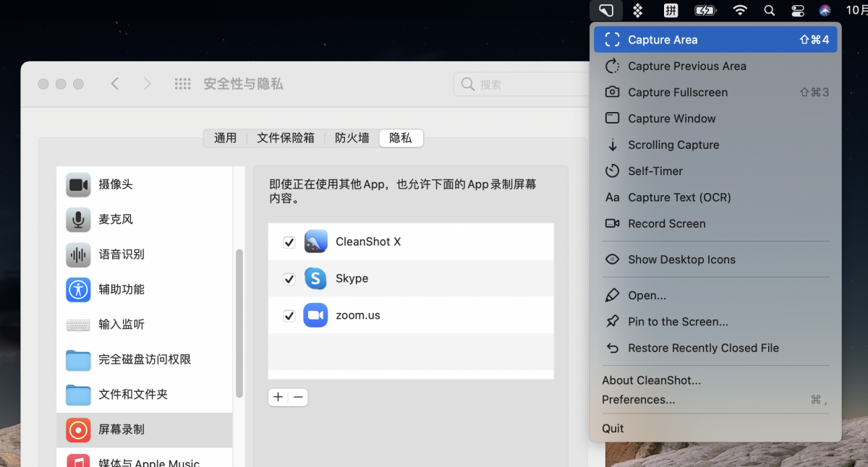Click the zoom.us app name
Viewport: 868px width, 467px height.
(x=358, y=315)
